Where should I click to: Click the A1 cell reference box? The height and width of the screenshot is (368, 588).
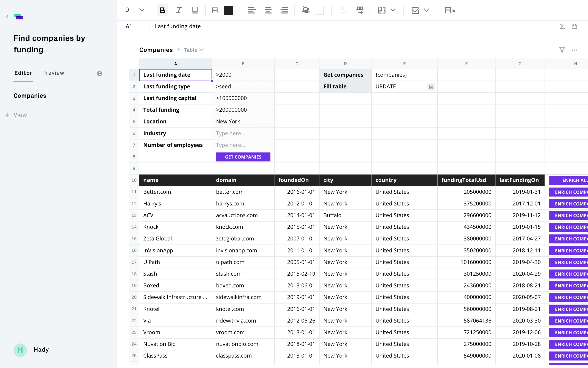tap(133, 26)
